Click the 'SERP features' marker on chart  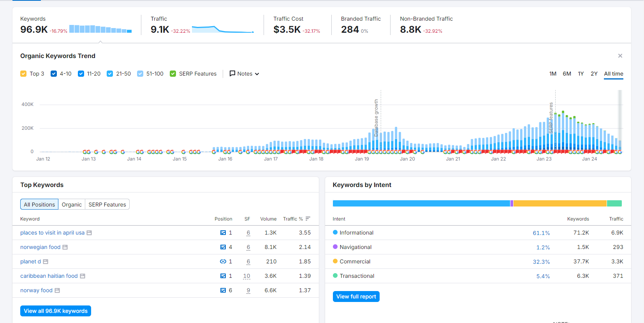551,118
